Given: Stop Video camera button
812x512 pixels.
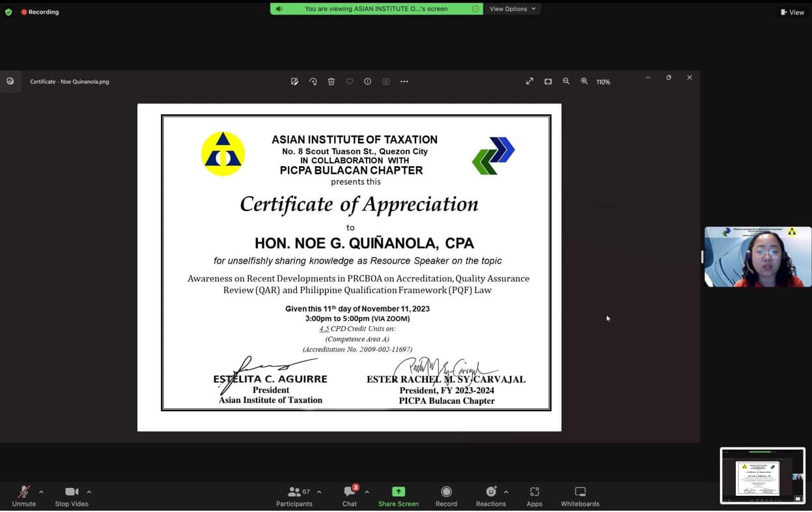Looking at the screenshot, I should 72,496.
